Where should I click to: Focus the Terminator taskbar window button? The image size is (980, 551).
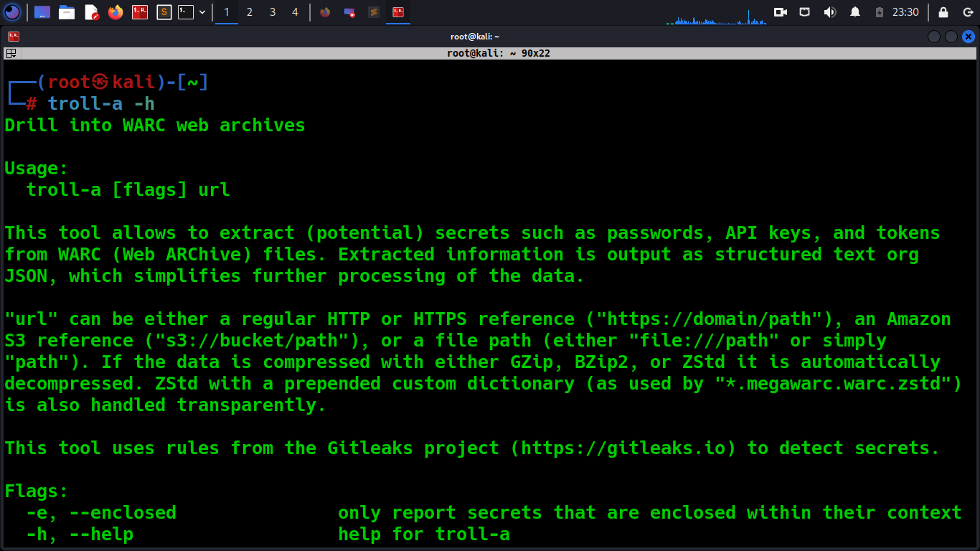tap(398, 12)
